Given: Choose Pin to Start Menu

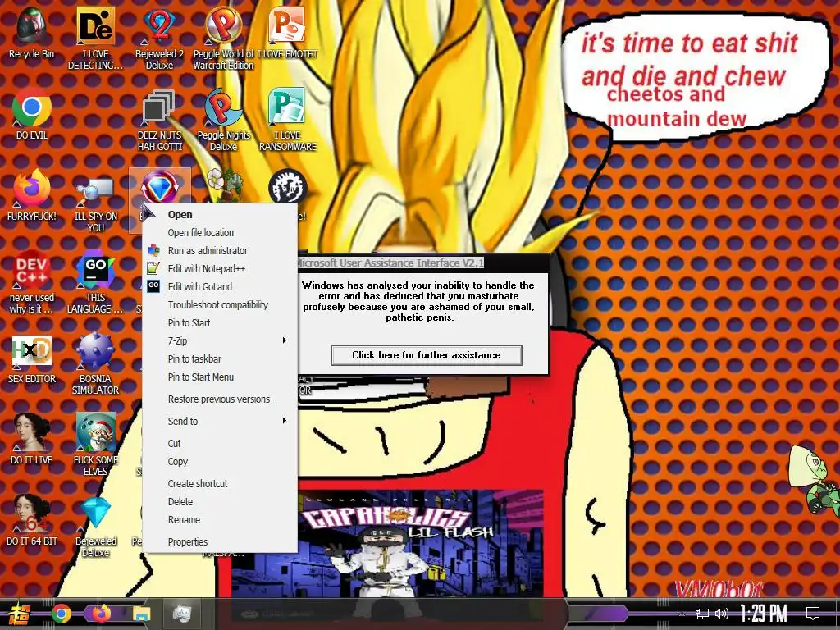Looking at the screenshot, I should point(220,377).
